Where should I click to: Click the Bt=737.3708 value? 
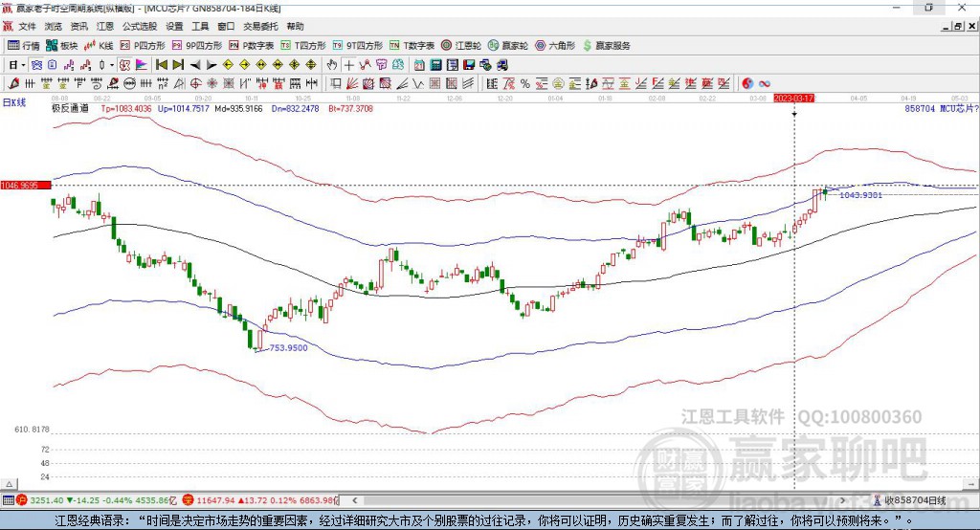click(x=350, y=108)
